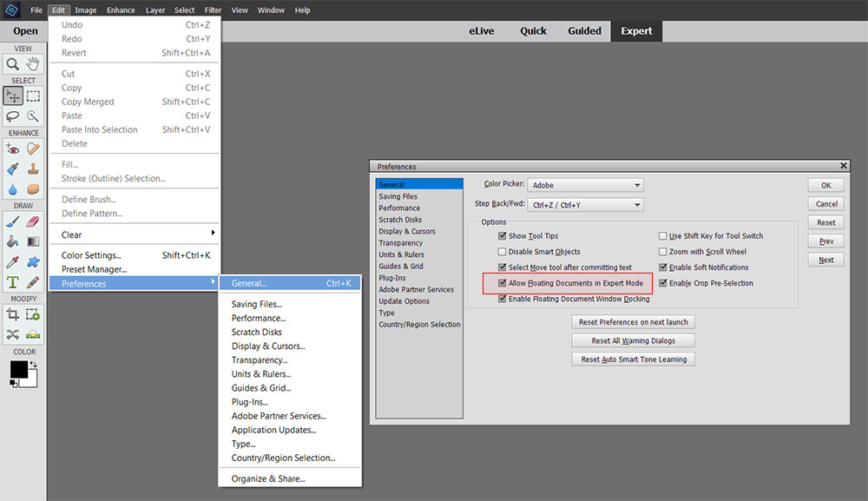Toggle Select Move tool after committing text
Screen dimensions: 868x501
click(502, 267)
